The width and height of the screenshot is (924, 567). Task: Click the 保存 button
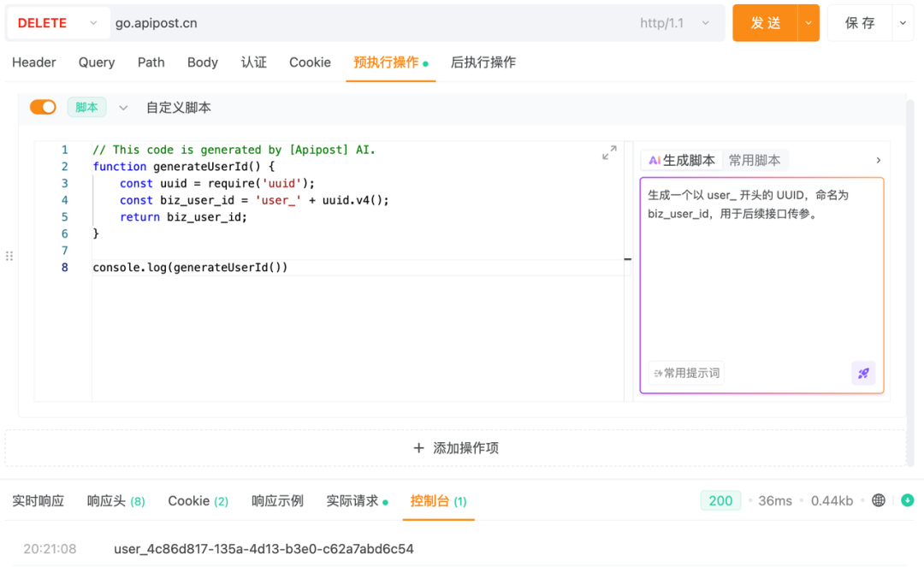[860, 23]
